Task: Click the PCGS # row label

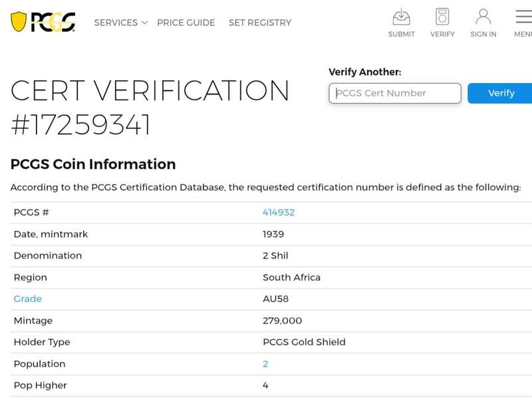Action: [31, 213]
